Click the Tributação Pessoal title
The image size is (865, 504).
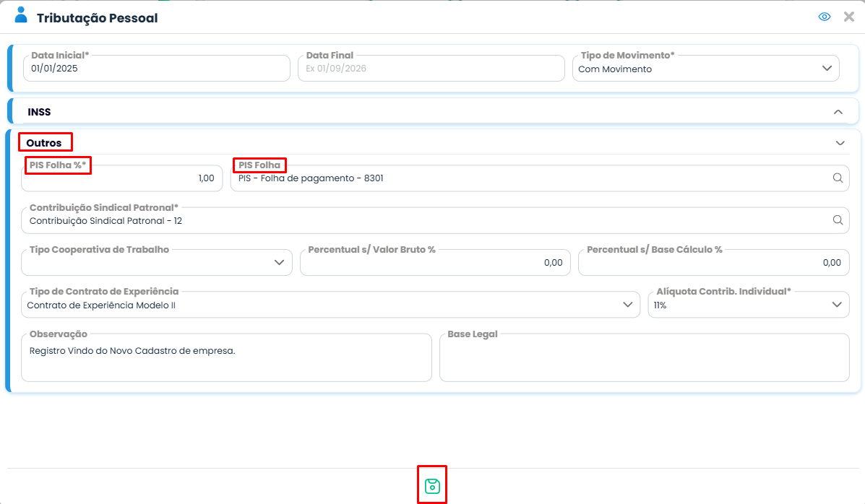click(97, 18)
